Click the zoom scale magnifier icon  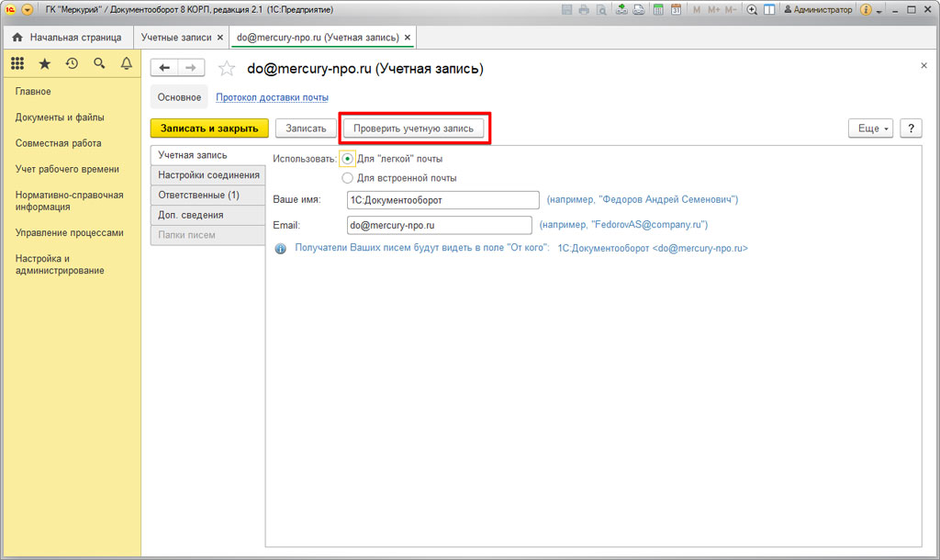tap(752, 10)
